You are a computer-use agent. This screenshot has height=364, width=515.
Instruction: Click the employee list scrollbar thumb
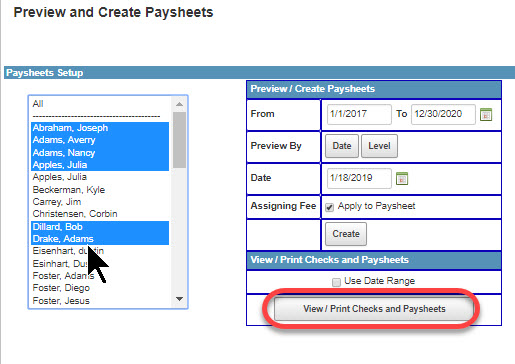[179, 140]
